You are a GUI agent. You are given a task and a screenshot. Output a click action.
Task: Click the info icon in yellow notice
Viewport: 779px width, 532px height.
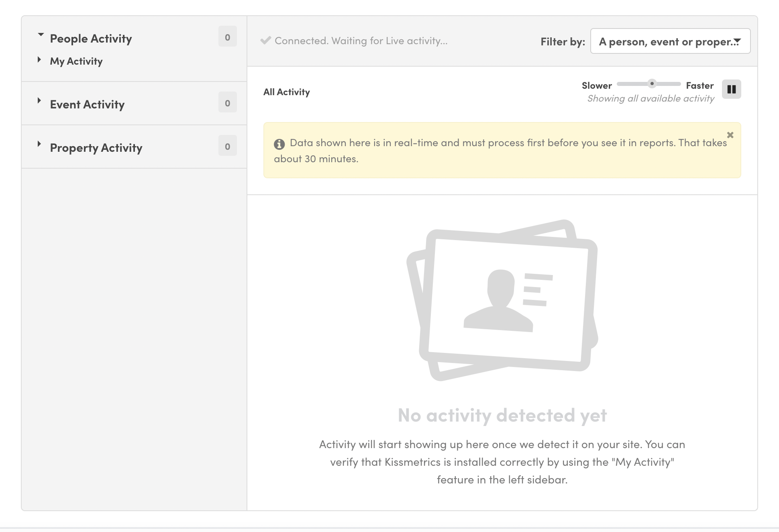click(279, 144)
